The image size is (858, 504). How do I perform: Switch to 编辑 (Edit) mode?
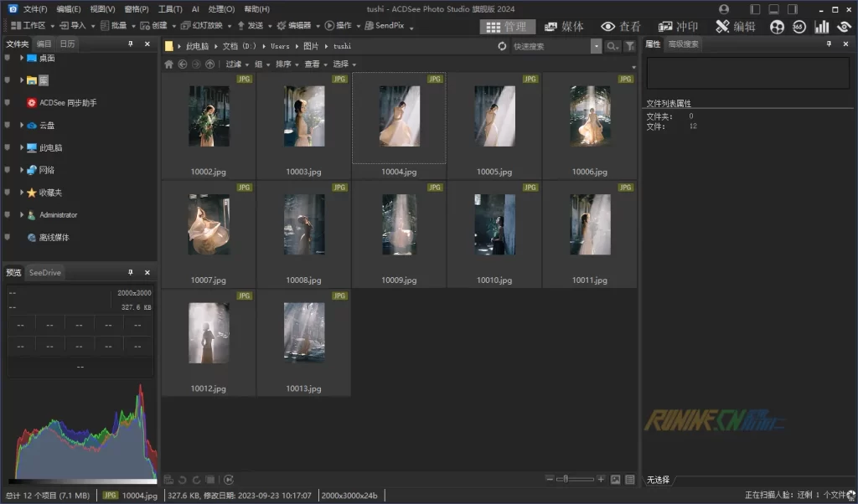point(735,26)
